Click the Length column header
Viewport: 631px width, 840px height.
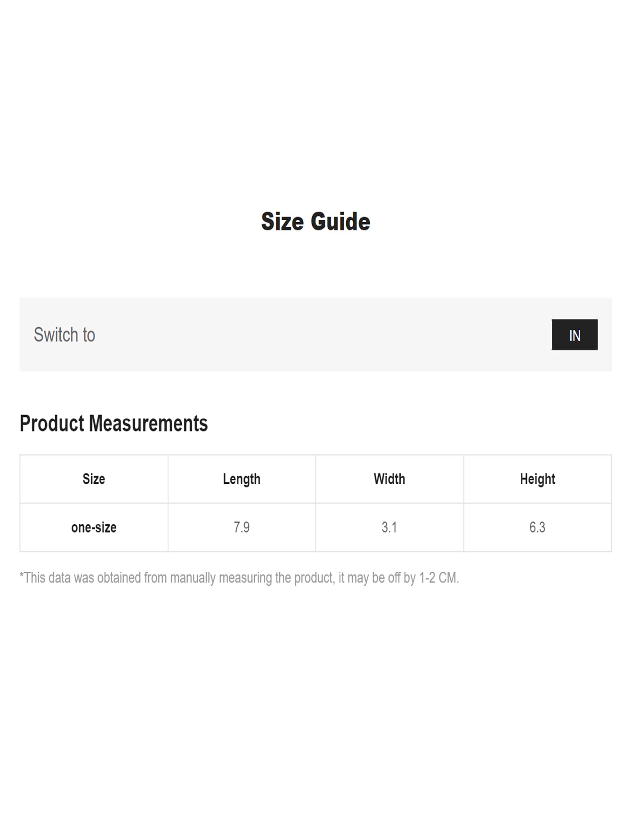242,479
